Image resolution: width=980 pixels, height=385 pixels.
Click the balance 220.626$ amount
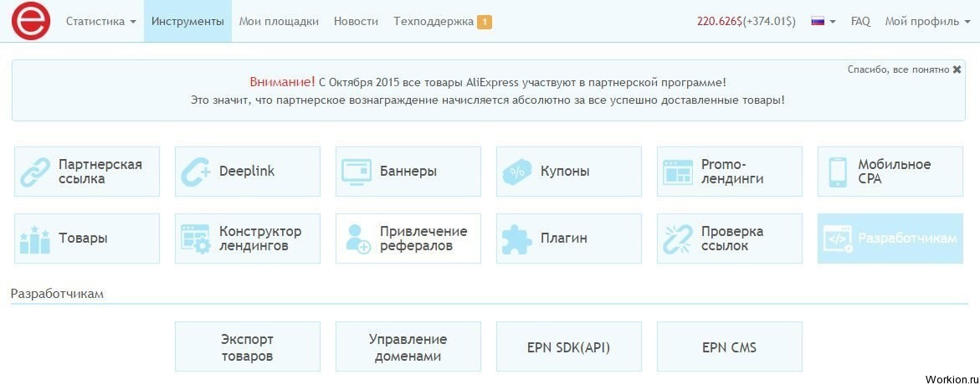point(720,21)
